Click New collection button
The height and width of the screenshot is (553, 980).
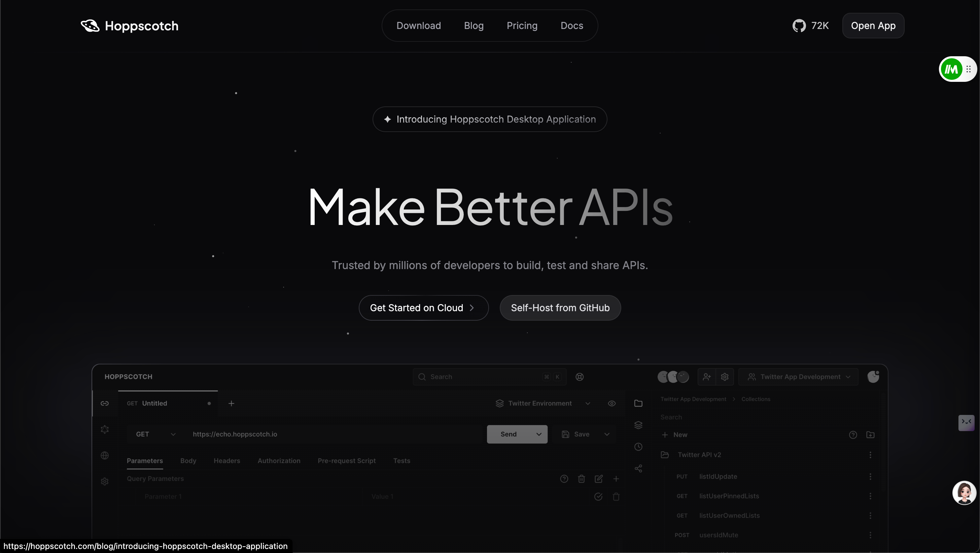(674, 435)
